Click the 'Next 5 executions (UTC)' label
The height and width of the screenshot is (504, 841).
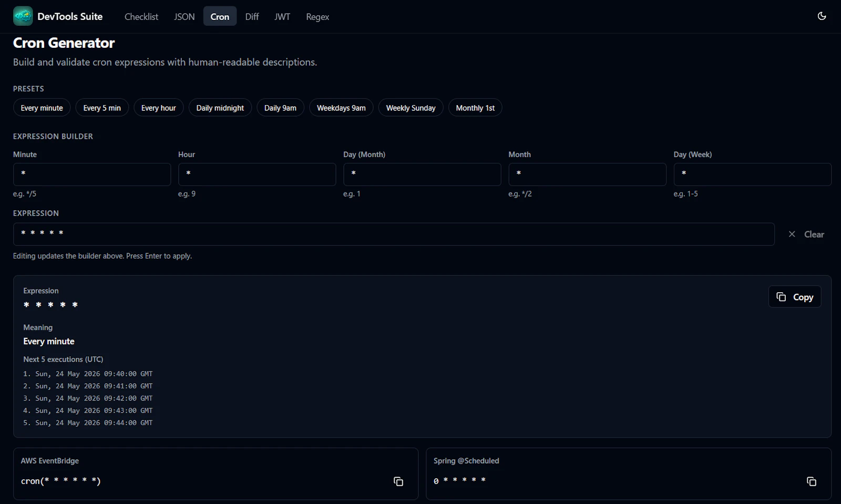pyautogui.click(x=63, y=359)
